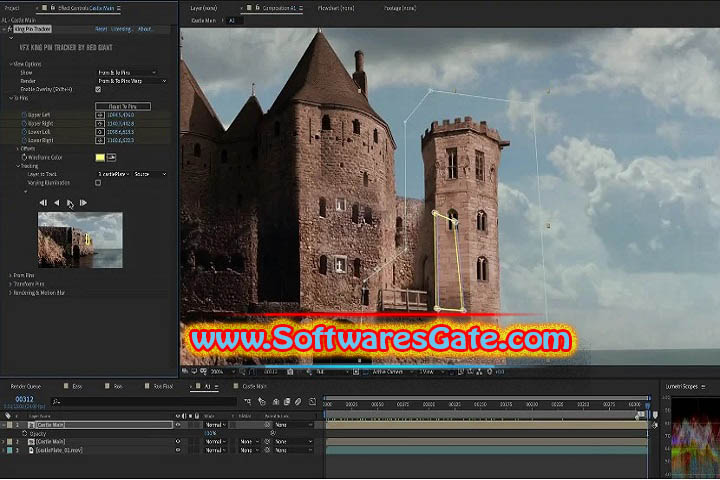
Task: Click the About link
Action: tap(145, 29)
